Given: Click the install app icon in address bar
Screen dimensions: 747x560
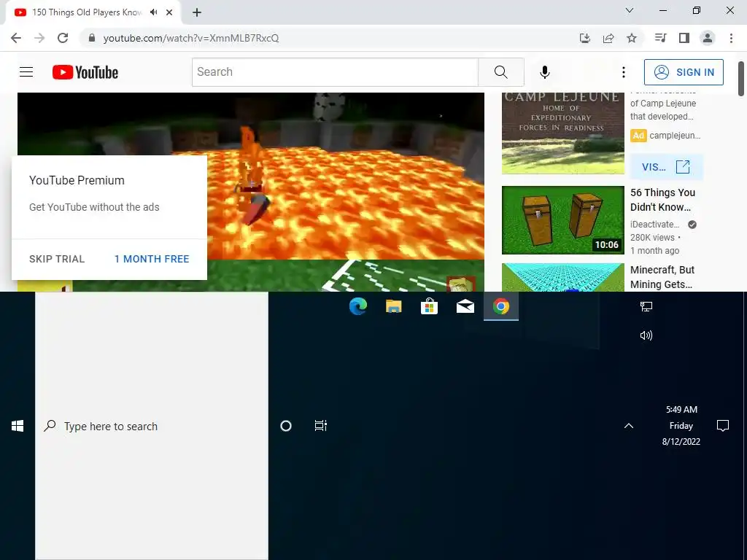Looking at the screenshot, I should point(585,38).
